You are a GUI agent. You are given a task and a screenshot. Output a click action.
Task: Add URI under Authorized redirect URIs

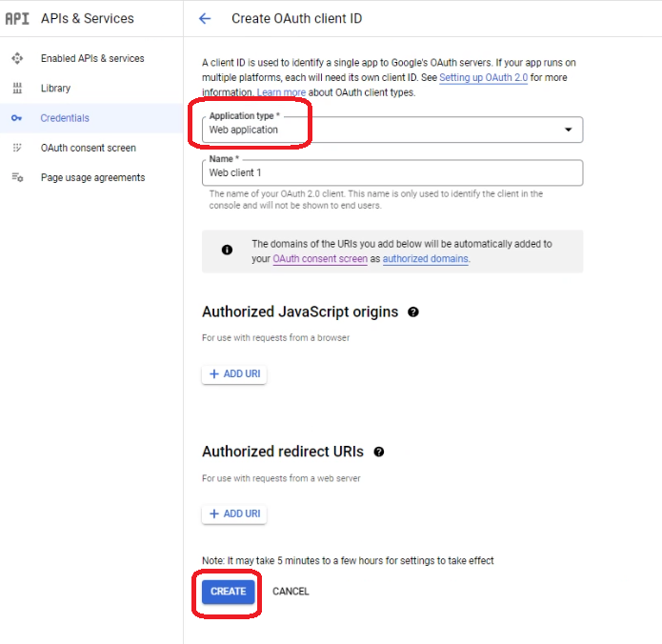pyautogui.click(x=234, y=513)
